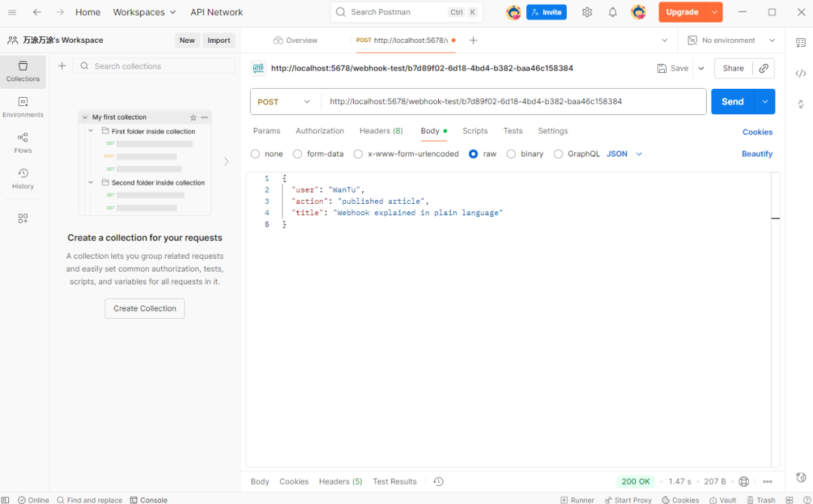
Task: Expand the JSON format dropdown
Action: click(x=624, y=154)
